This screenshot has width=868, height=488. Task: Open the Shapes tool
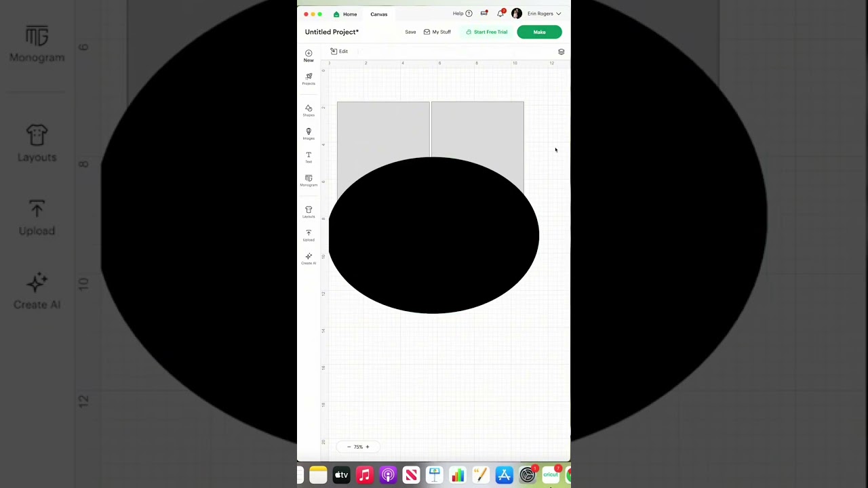click(309, 110)
